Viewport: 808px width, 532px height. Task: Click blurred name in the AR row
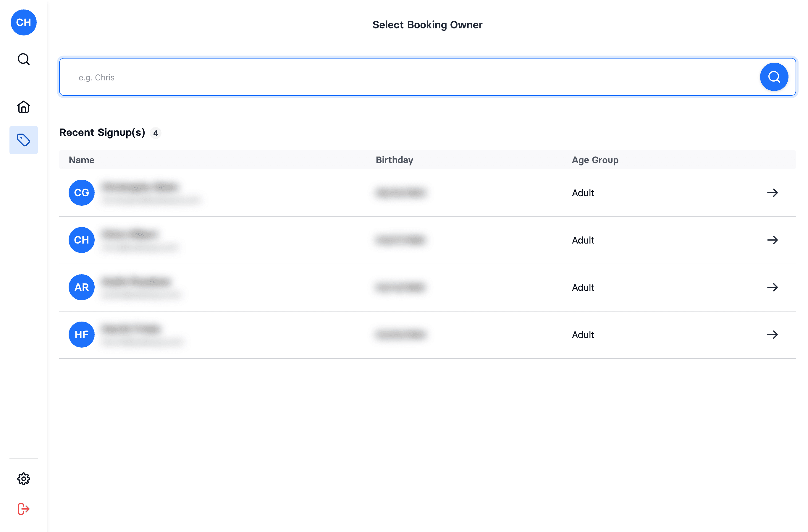point(136,282)
